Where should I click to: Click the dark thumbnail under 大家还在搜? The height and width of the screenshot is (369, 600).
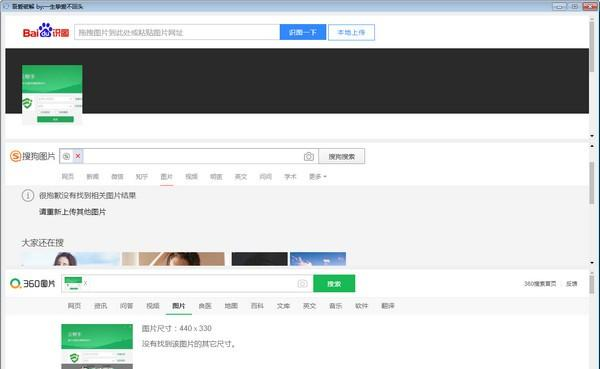(x=259, y=259)
